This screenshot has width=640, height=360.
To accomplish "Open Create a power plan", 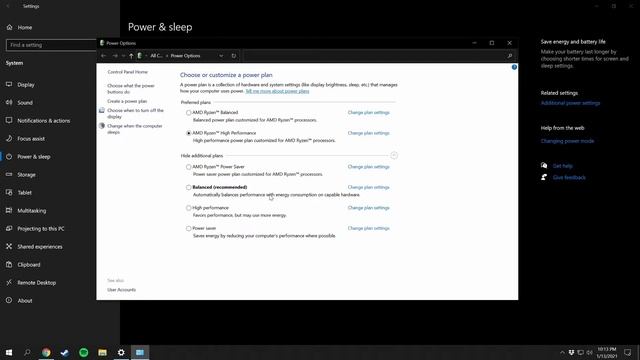I will pos(127,101).
